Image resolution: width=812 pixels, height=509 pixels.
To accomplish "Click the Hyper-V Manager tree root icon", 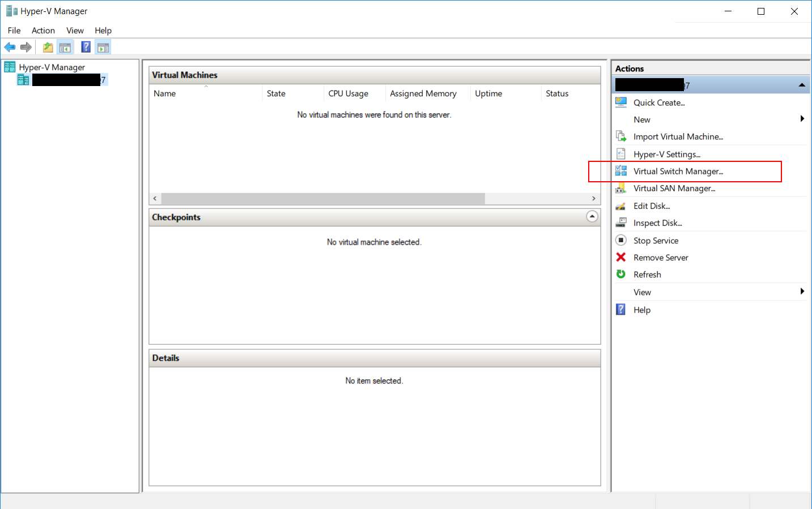I will 10,67.
